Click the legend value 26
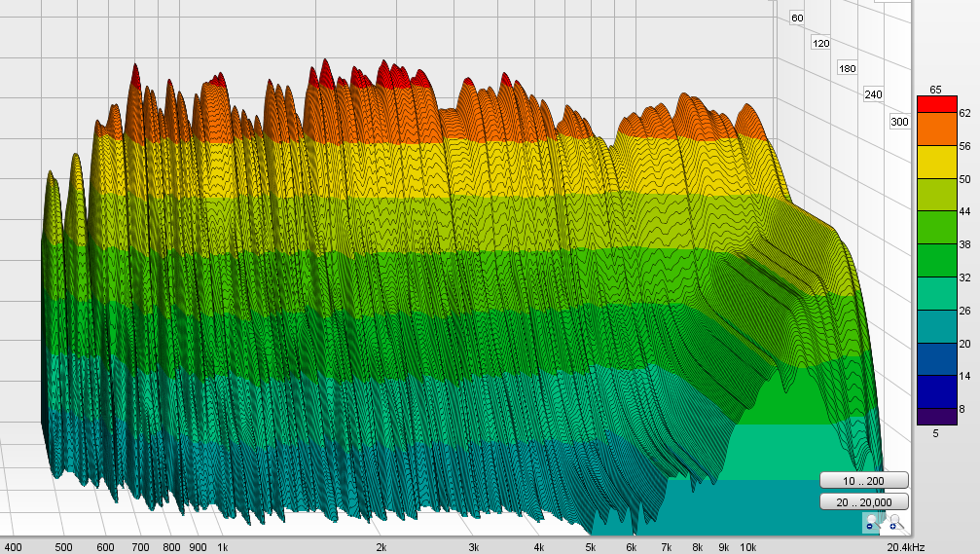 pos(965,311)
